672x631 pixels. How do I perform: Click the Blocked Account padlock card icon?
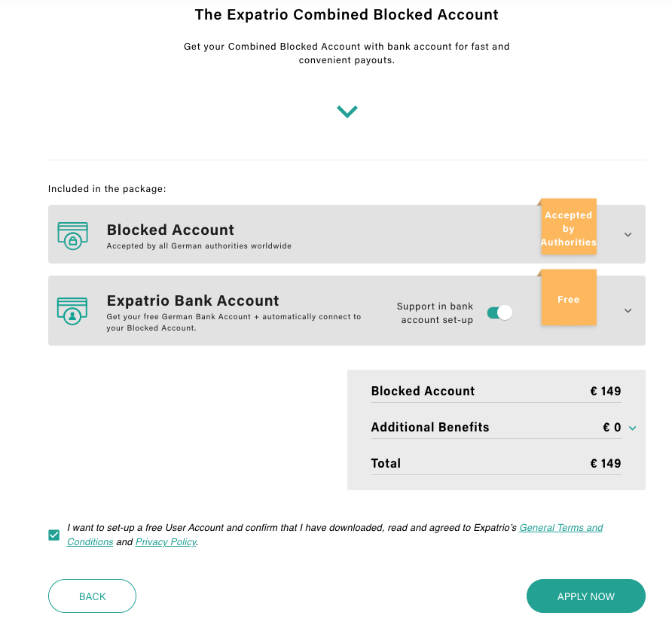(72, 235)
